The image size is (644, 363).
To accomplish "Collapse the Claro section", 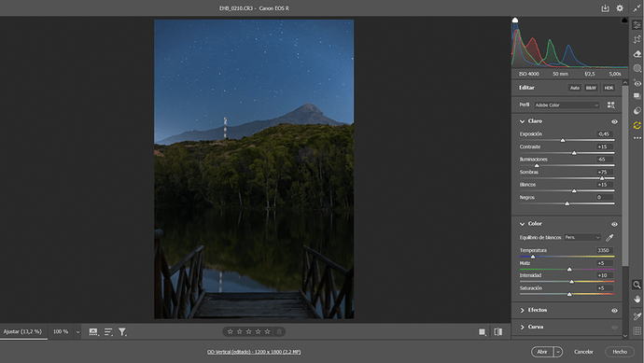I will tap(522, 121).
